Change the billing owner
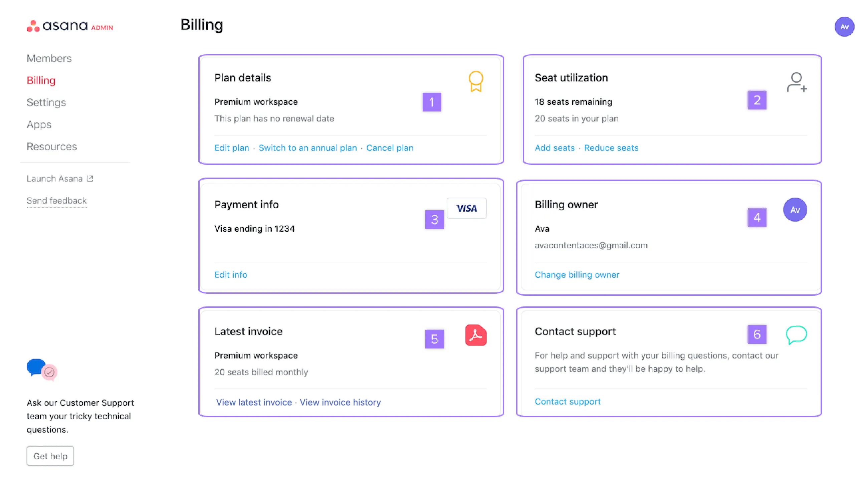Viewport: 868px width, 486px height. point(577,274)
